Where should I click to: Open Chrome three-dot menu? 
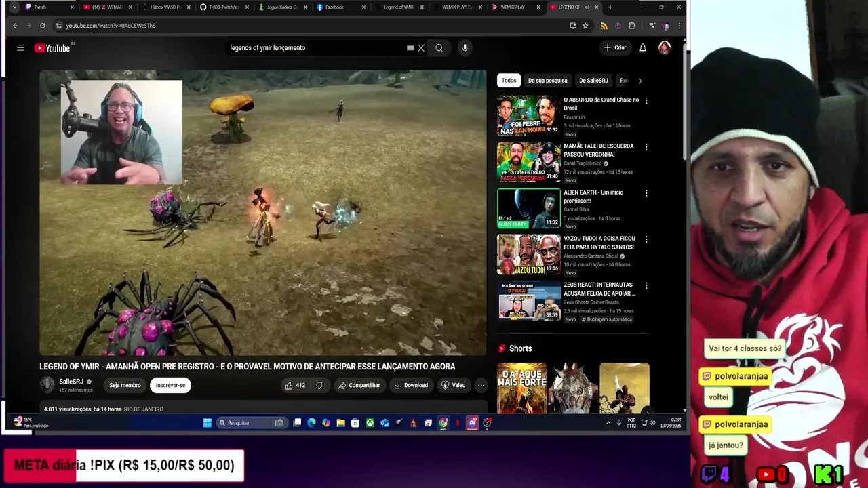pos(679,26)
